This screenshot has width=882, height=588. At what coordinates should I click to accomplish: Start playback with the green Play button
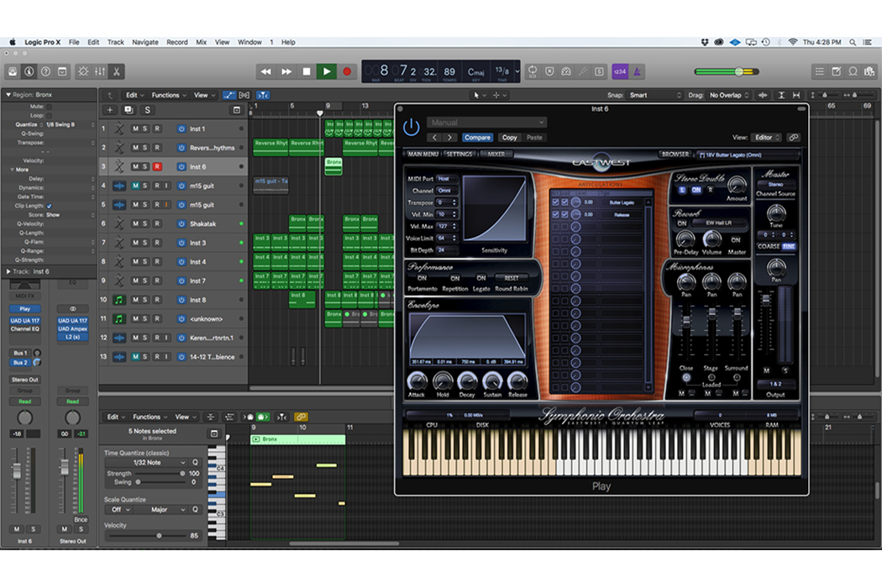327,71
